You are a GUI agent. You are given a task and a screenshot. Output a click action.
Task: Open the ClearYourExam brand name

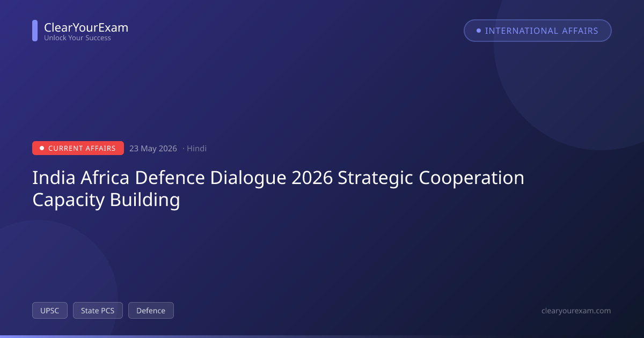click(x=86, y=28)
